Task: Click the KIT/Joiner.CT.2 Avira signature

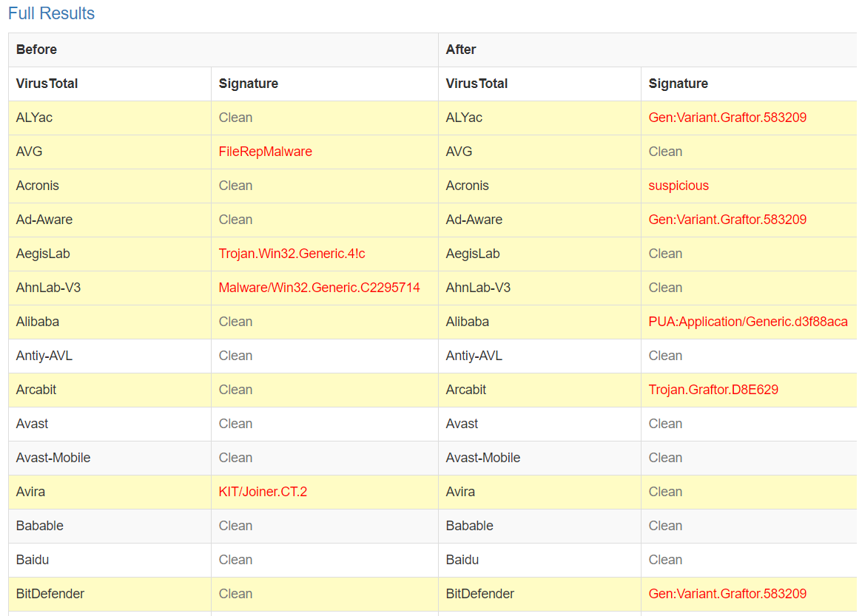Action: tap(263, 492)
